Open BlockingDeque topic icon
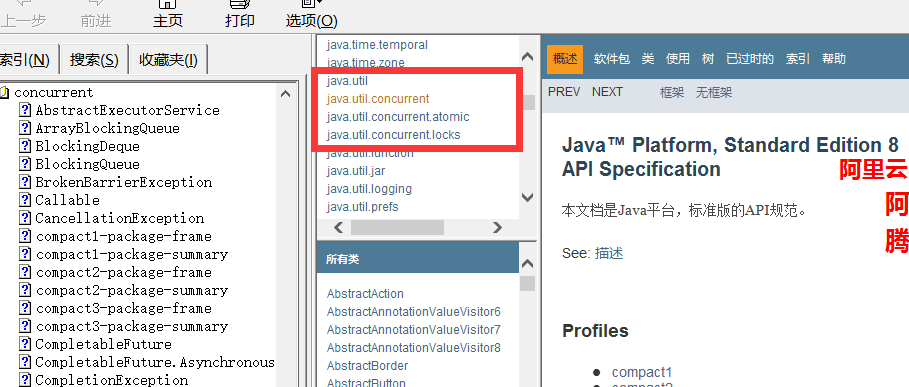 click(x=24, y=146)
